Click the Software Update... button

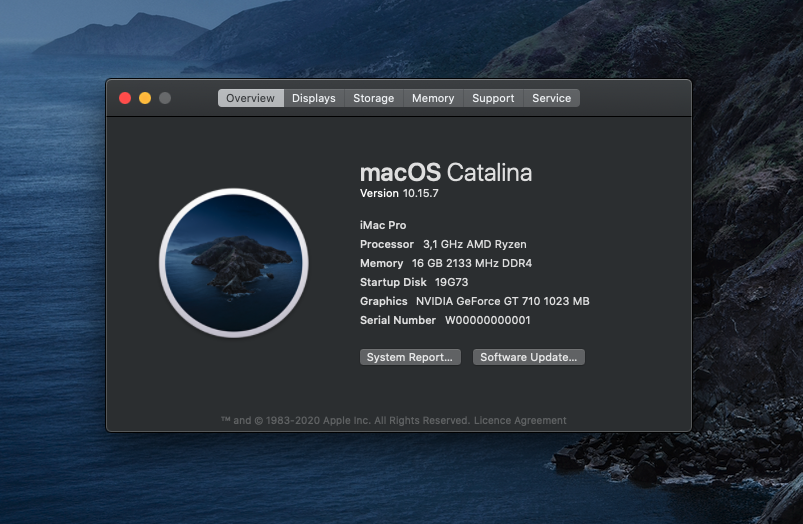[x=529, y=357]
